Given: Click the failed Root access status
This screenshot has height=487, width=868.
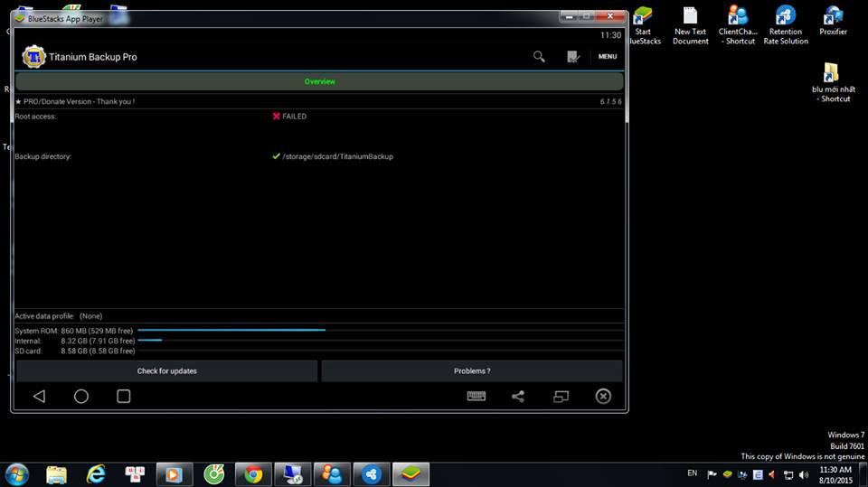Looking at the screenshot, I should (289, 117).
